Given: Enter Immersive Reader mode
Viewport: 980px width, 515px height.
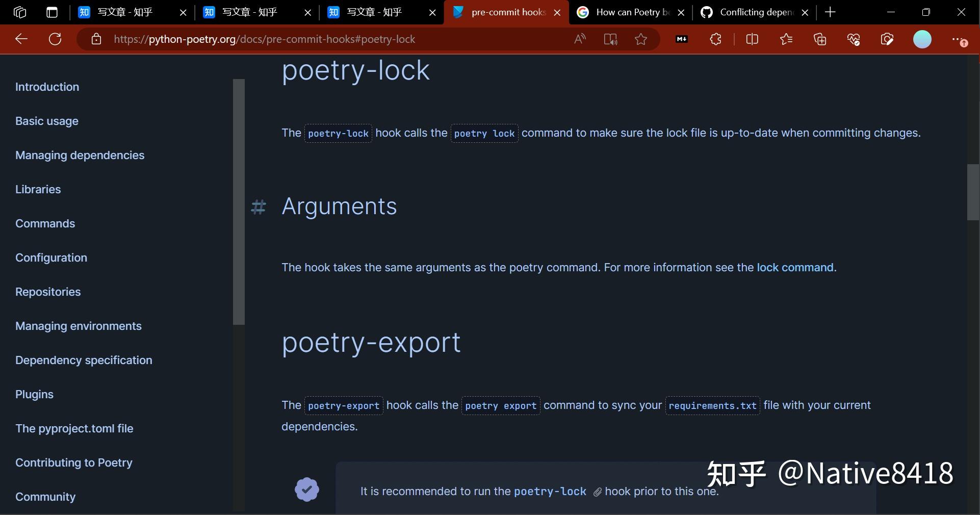Looking at the screenshot, I should [610, 39].
